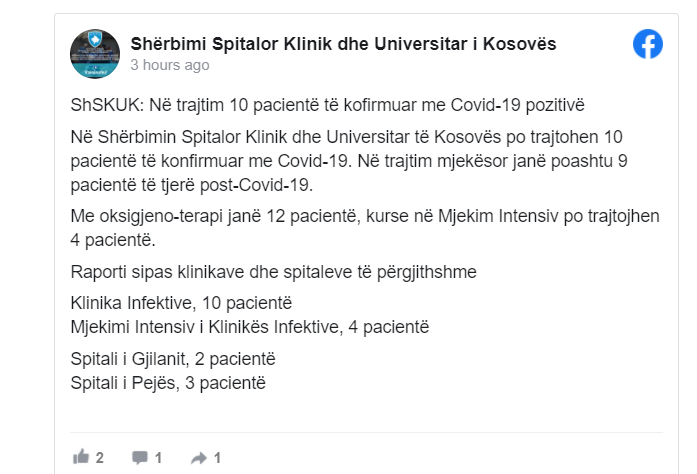Open Shërbimi Spitalor Klinik dhe Universitar page name
The height and width of the screenshot is (474, 697).
pyautogui.click(x=343, y=44)
